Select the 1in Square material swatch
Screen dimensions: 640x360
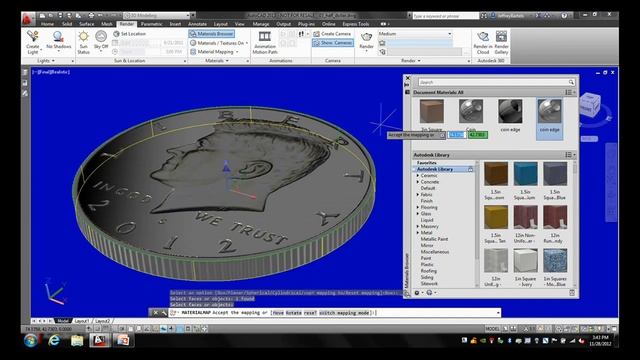(431, 111)
